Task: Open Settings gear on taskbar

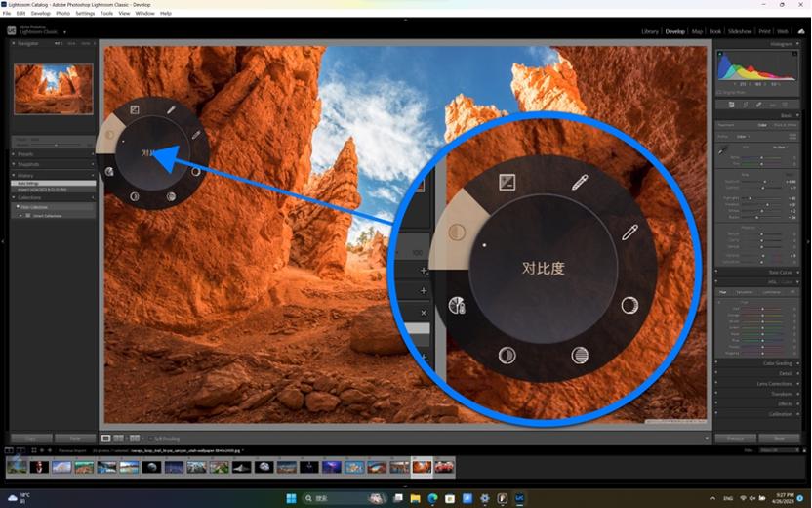Action: coord(485,498)
